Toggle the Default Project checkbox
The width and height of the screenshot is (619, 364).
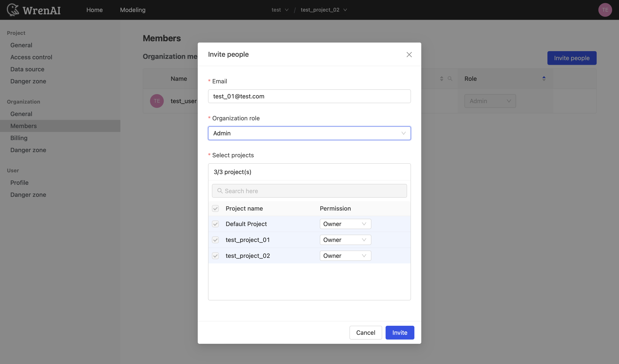click(215, 224)
